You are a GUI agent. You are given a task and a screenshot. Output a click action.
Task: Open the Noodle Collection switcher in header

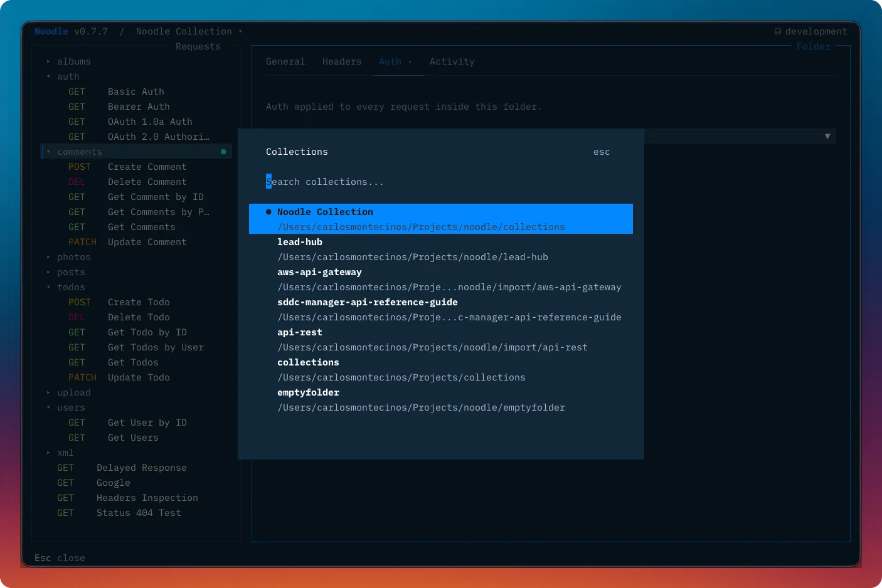(x=189, y=31)
